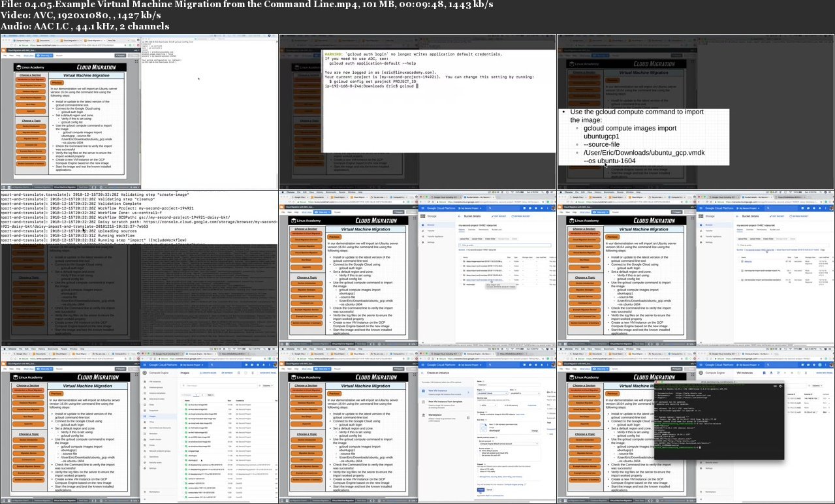The image size is (835, 504).
Task: Open the frame showing Compute Engine Images list
Action: pos(139,424)
